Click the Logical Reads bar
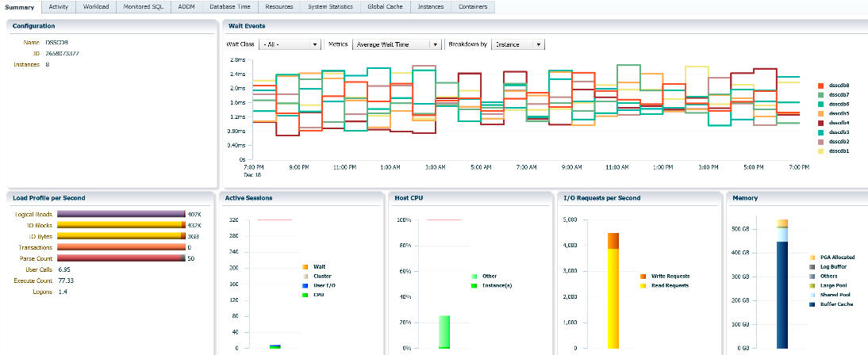868x355 pixels. click(x=121, y=214)
